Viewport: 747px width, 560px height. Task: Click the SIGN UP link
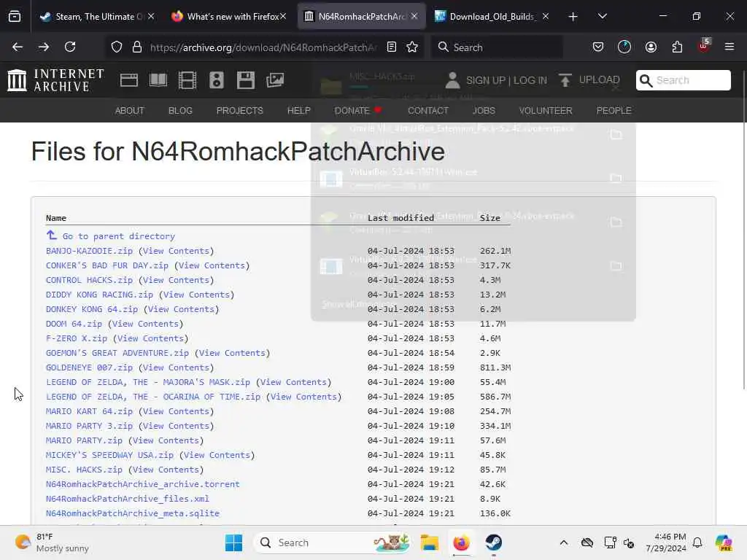point(485,80)
